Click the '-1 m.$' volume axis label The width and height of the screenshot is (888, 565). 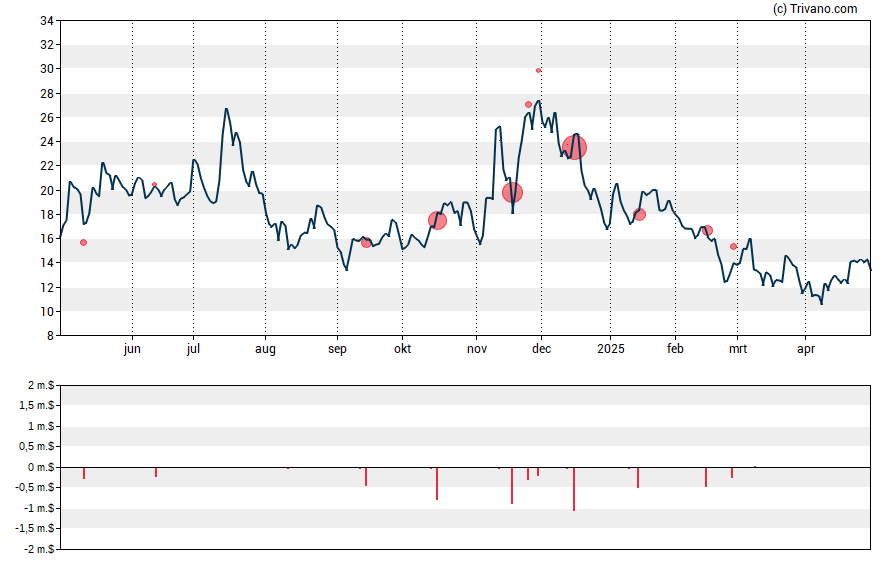(39, 508)
